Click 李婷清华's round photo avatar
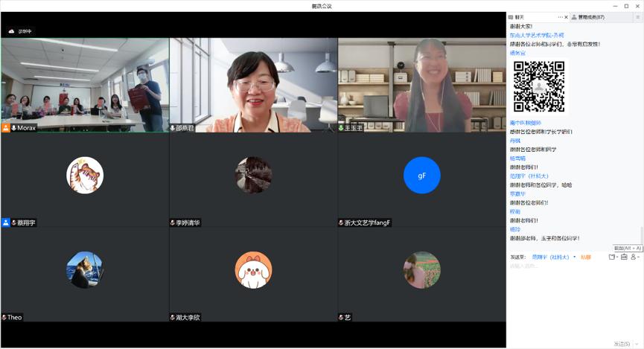This screenshot has height=349, width=644. 253,176
